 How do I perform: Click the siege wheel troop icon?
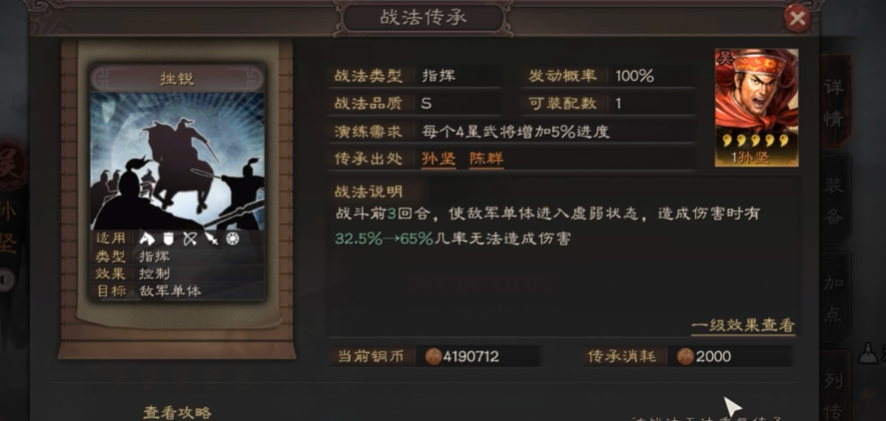[x=233, y=239]
